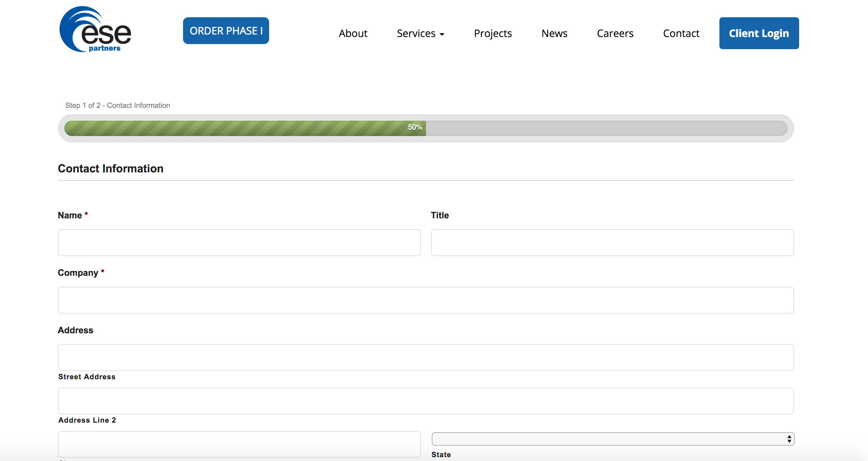Viewport: 868px width, 461px height.
Task: Click the Street Address field
Action: coord(426,358)
